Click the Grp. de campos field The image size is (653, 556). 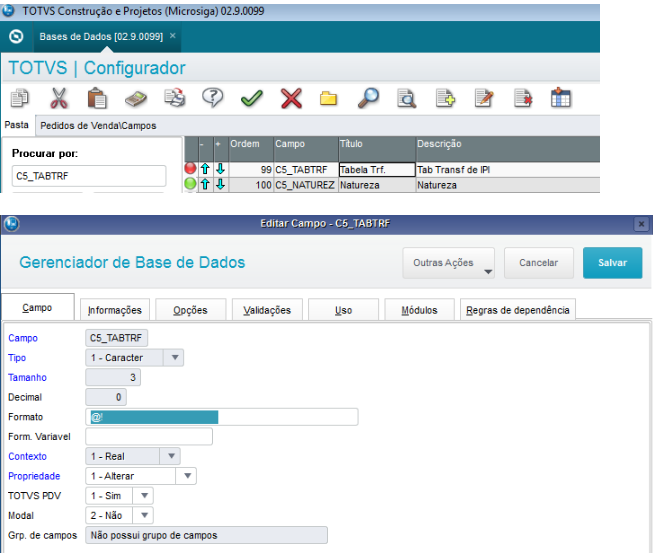tap(207, 535)
